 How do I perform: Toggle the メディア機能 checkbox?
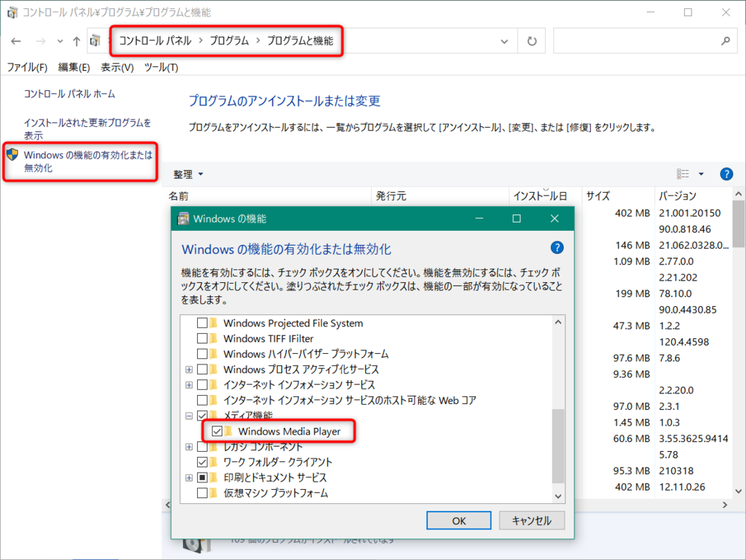click(202, 415)
